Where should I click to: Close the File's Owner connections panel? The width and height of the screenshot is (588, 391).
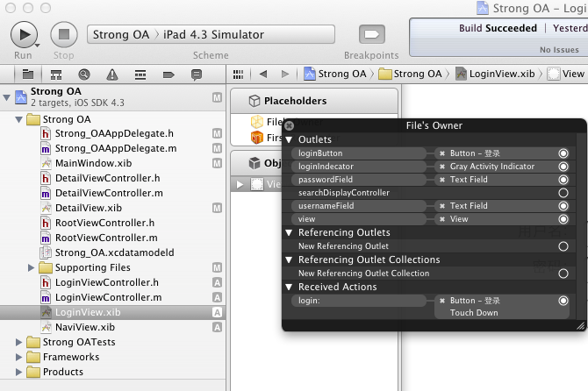289,125
